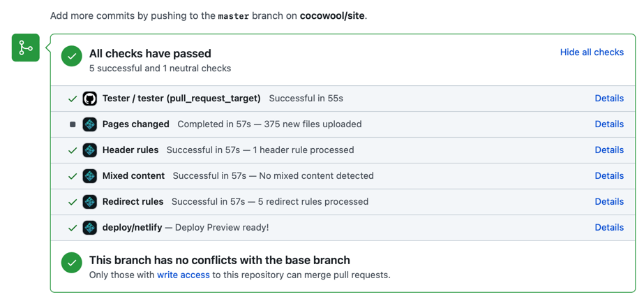Collapse the list with Hide all checks
The height and width of the screenshot is (297, 644).
592,52
